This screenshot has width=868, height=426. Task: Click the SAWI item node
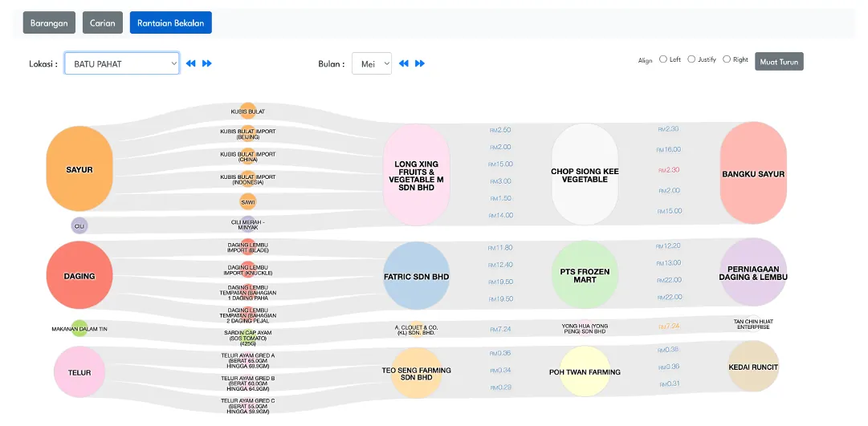[248, 201]
